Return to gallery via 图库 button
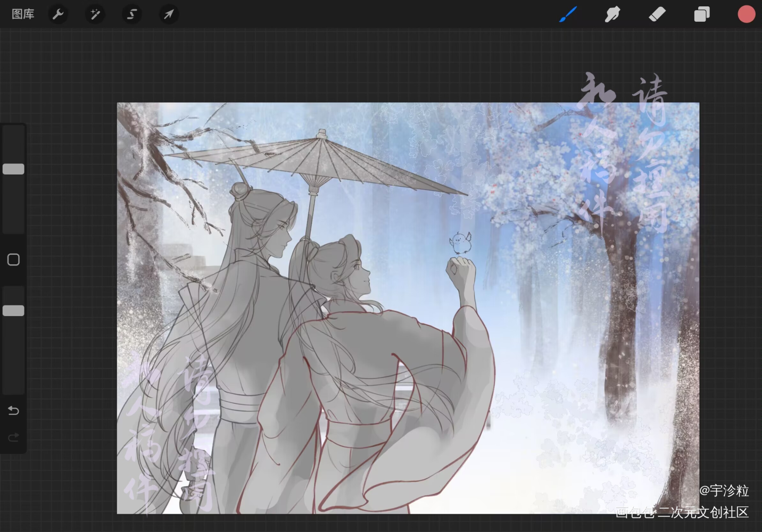This screenshot has width=762, height=532. coord(23,14)
